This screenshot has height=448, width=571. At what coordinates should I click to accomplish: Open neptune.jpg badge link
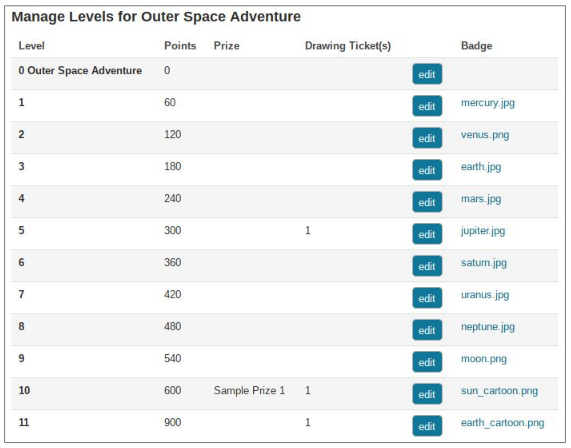click(488, 327)
